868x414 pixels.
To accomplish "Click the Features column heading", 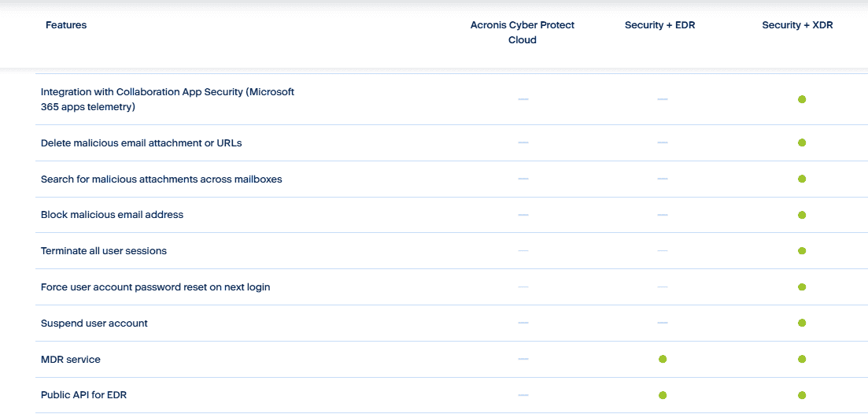I will (66, 25).
